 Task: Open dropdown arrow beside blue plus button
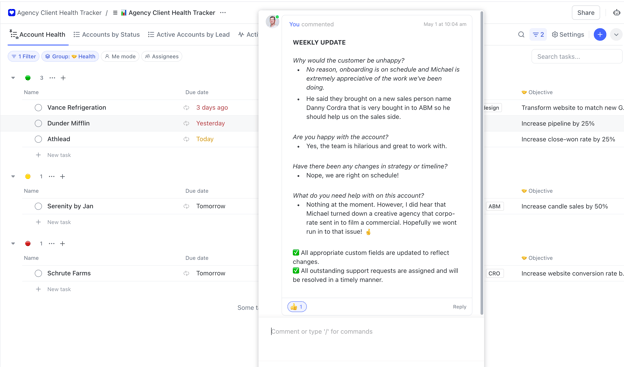(616, 35)
